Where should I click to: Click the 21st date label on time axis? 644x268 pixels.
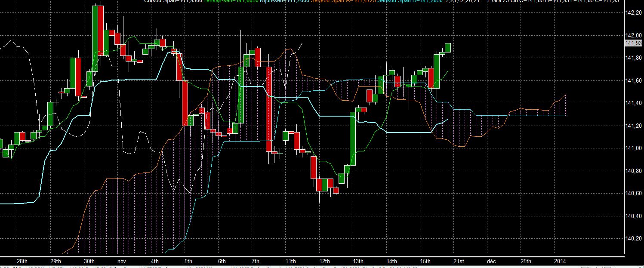coord(459,262)
